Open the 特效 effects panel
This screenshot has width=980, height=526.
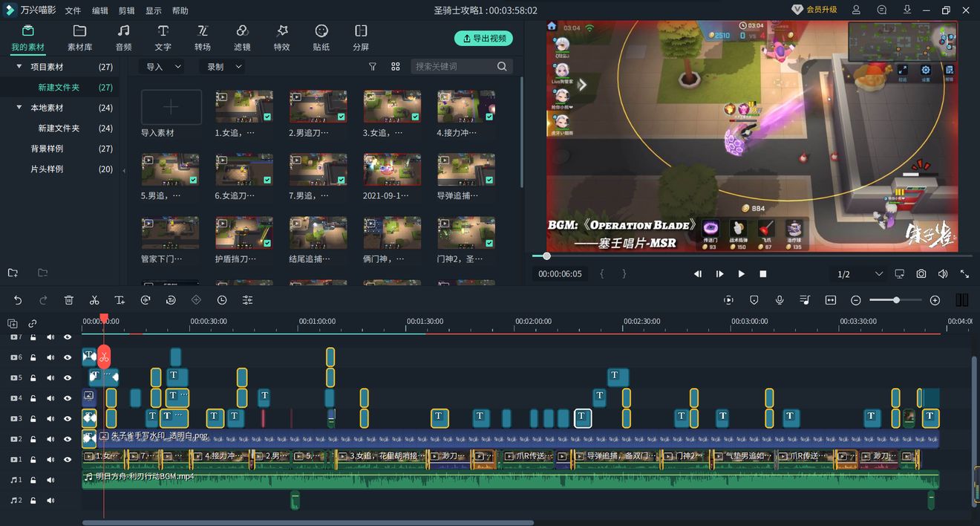pos(281,37)
